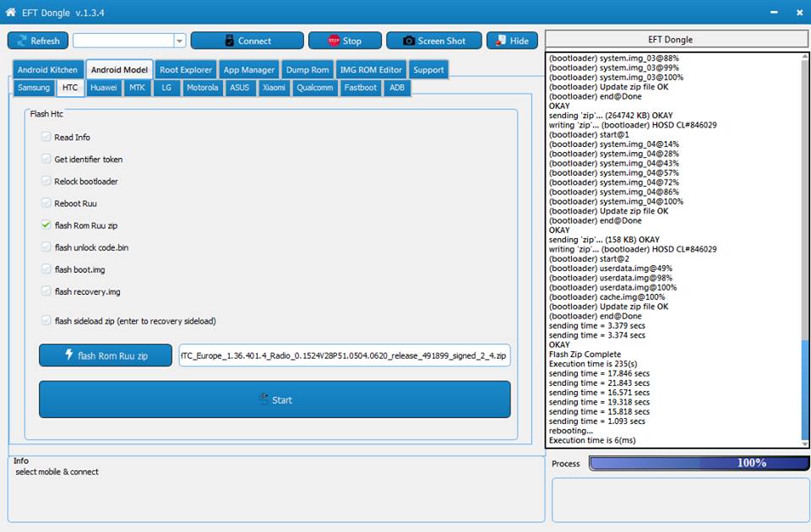811x532 pixels.
Task: Open the Root Explorer tab
Action: tap(186, 70)
